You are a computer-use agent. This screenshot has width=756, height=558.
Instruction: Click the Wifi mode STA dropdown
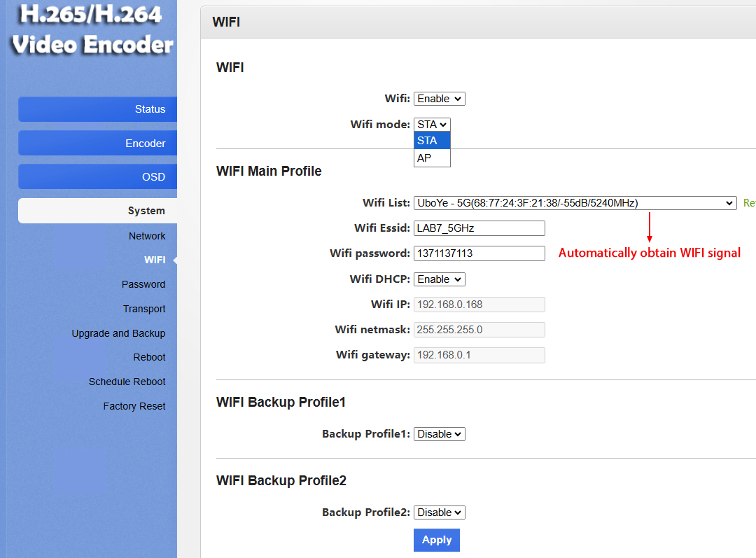pyautogui.click(x=432, y=125)
